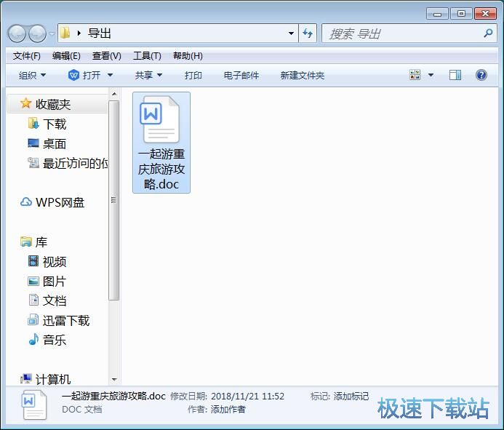Click the 打印 toolbar button

[193, 75]
